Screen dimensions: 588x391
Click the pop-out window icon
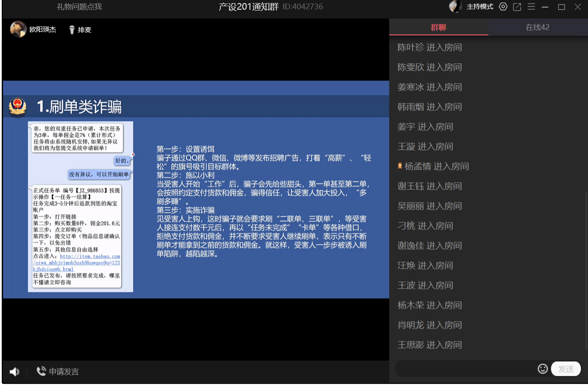[517, 7]
